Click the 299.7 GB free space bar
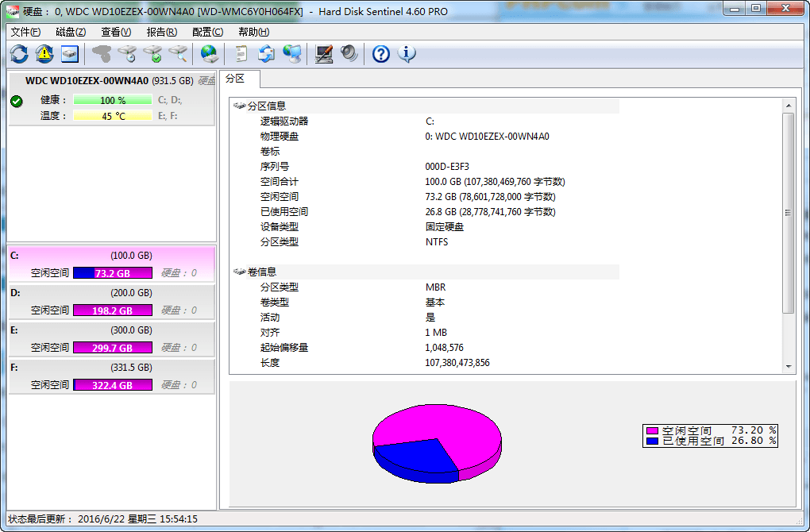This screenshot has width=810, height=532. [113, 348]
